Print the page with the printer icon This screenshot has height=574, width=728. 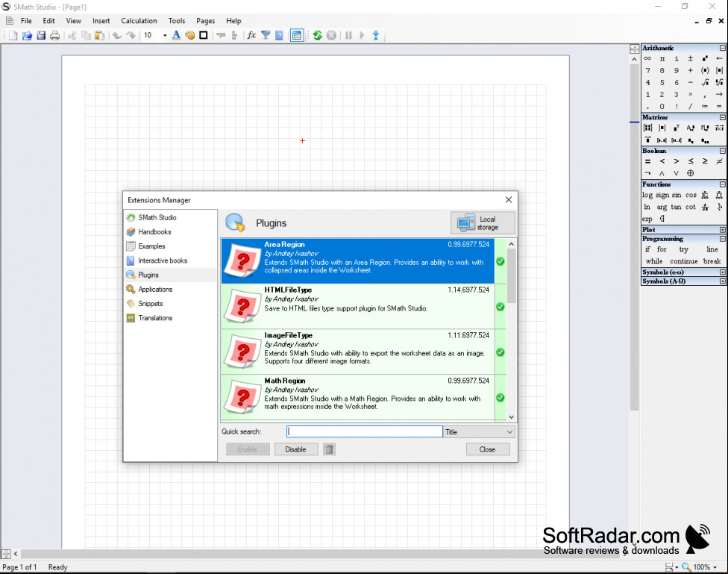click(x=54, y=35)
